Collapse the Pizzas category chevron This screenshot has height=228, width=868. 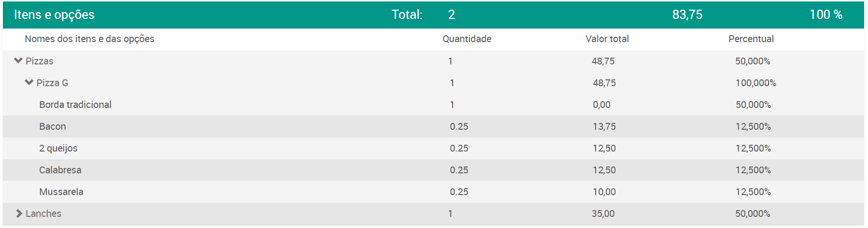(x=18, y=61)
